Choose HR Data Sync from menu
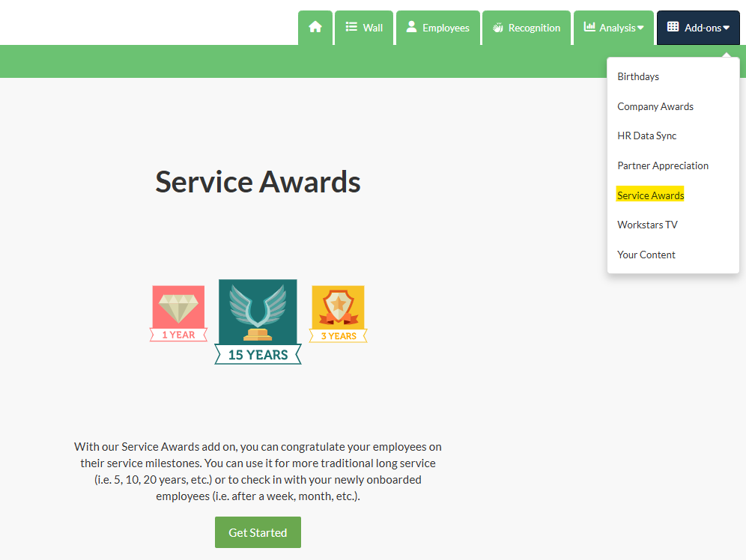746x560 pixels. coord(647,136)
